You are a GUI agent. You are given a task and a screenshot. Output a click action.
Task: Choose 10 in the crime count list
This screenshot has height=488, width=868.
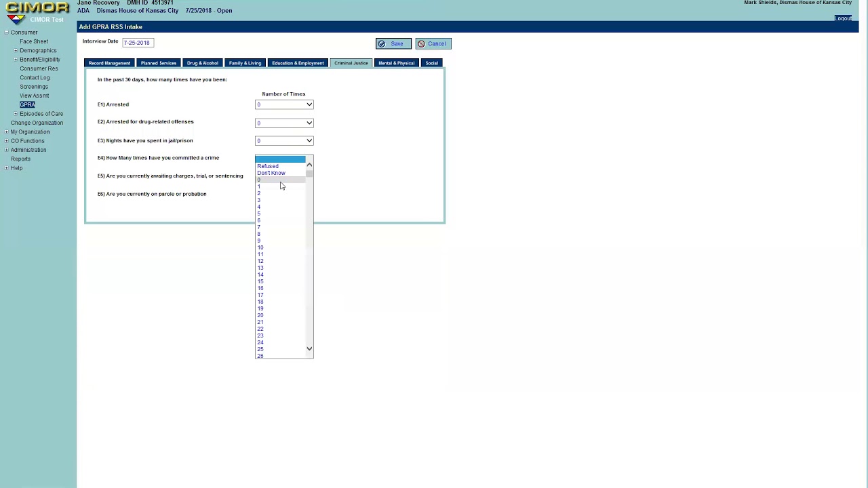point(280,247)
